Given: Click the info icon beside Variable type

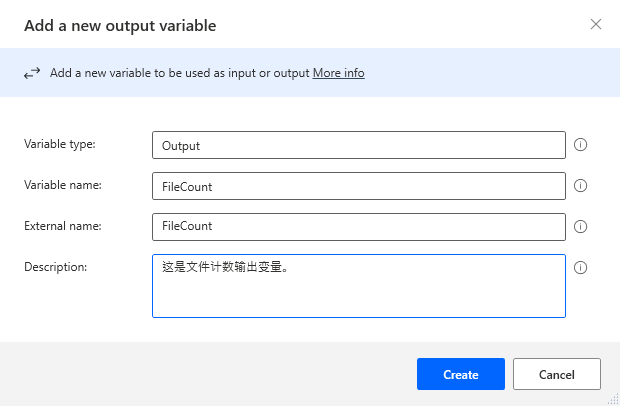Looking at the screenshot, I should point(580,145).
